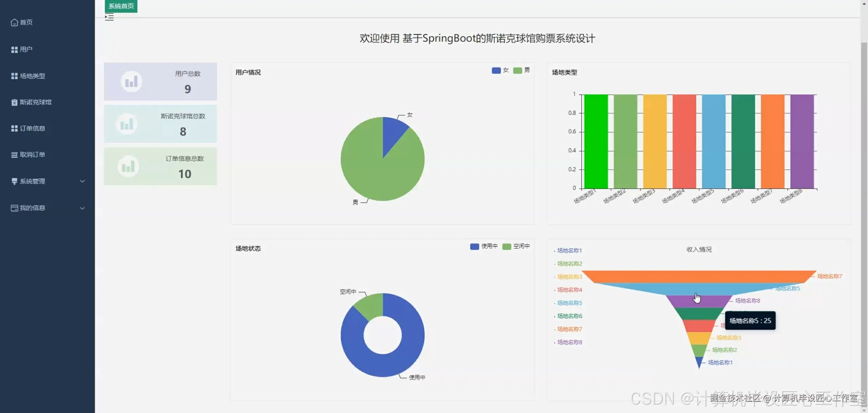Image resolution: width=868 pixels, height=413 pixels.
Task: Select the 取消订单 cancel-order icon
Action: [x=14, y=154]
